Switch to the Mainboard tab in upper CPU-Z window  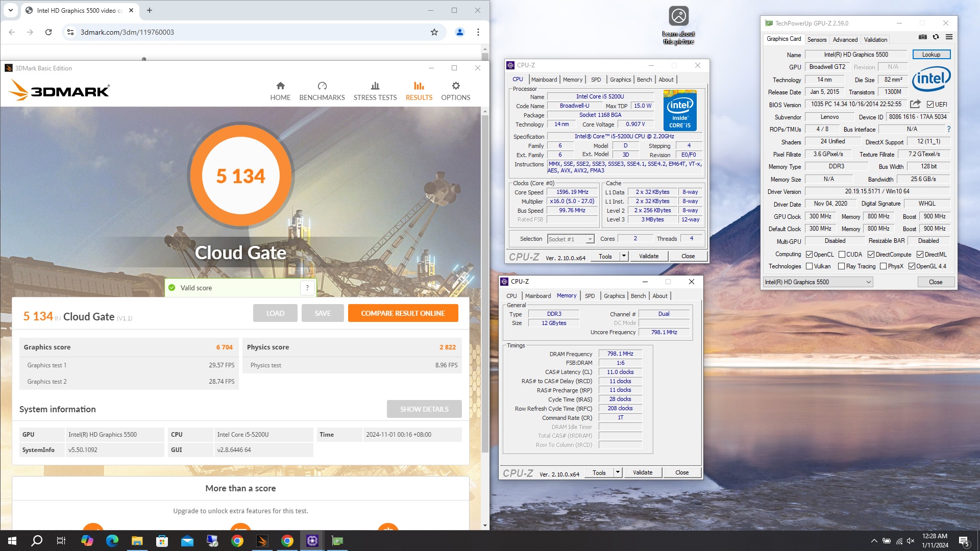(544, 80)
